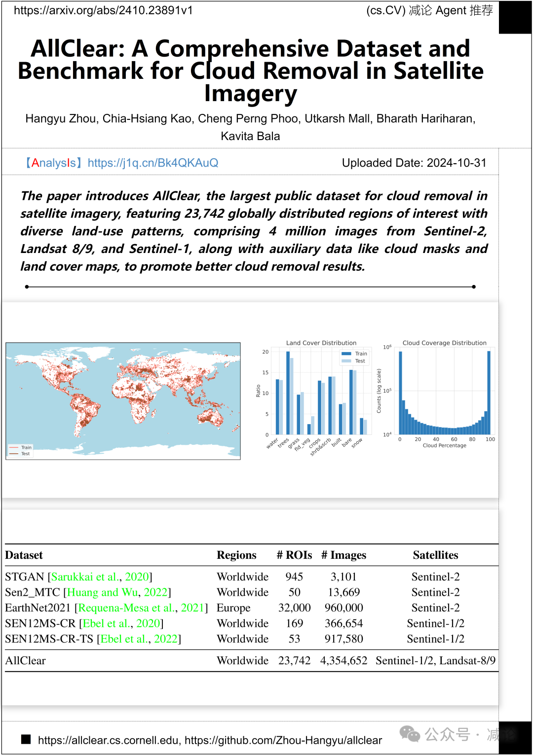Click the image count 4,354,652
This screenshot has height=756, width=533.
[x=343, y=661]
